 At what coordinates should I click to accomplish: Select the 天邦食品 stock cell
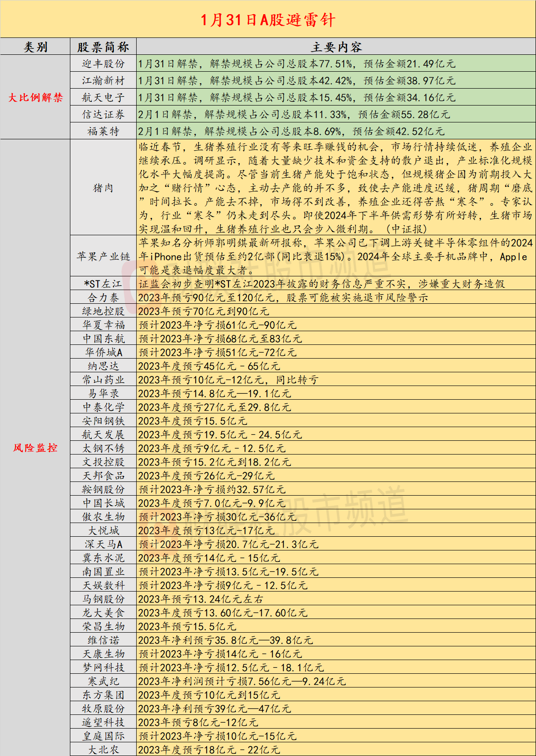pos(103,476)
